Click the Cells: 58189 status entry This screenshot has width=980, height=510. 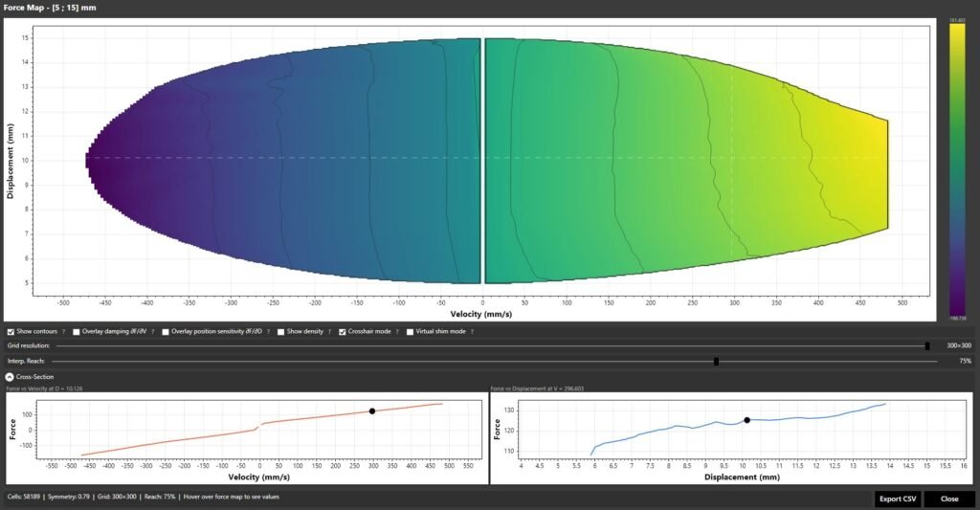click(24, 497)
